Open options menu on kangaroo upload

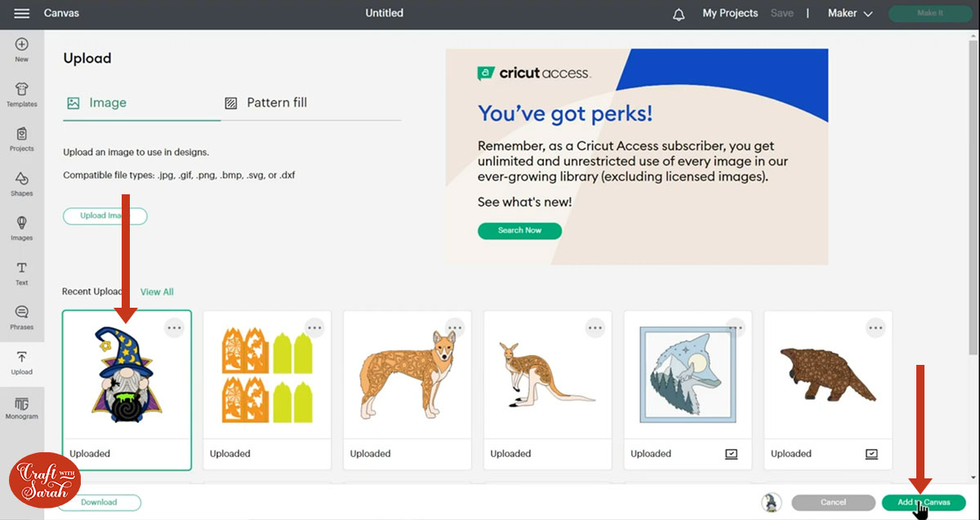[x=595, y=327]
